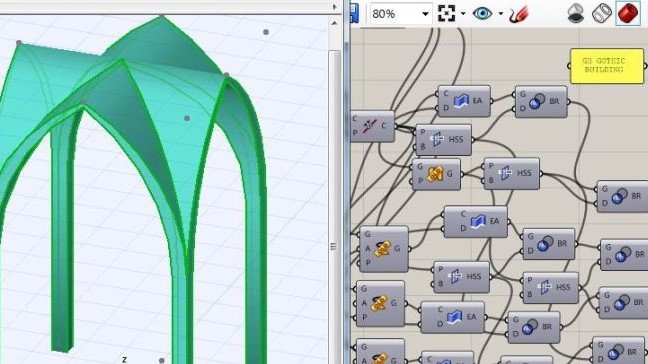Select the sketch pencil tool
Viewport: 648px width, 364px height.
coord(519,14)
